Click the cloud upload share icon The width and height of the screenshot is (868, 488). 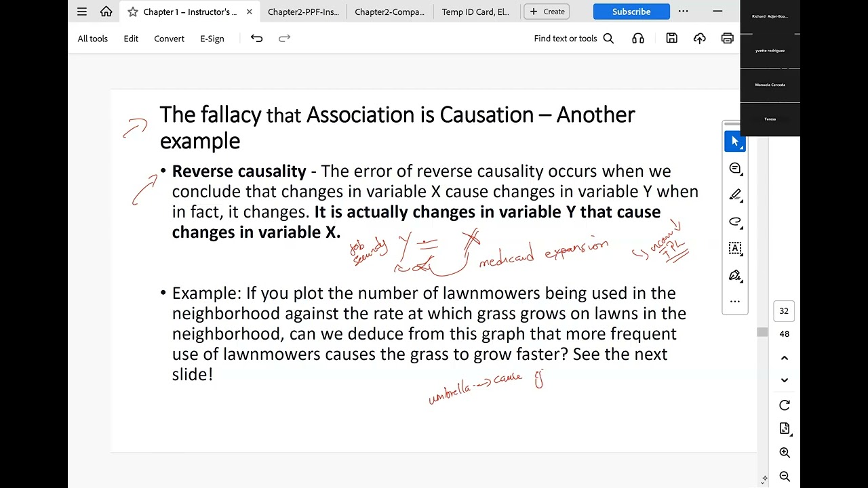(x=700, y=39)
